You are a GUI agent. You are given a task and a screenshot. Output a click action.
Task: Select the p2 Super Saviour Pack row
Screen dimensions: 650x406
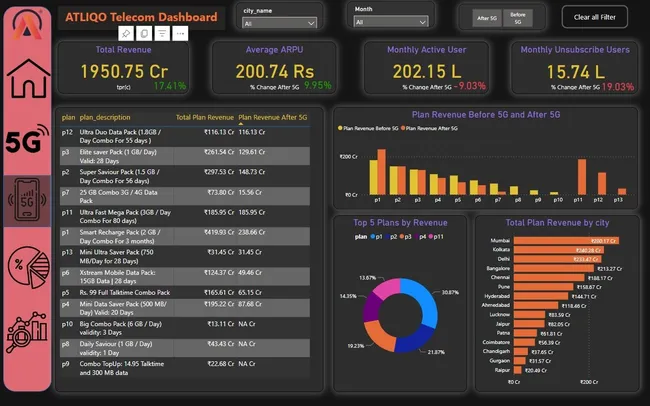click(x=185, y=176)
